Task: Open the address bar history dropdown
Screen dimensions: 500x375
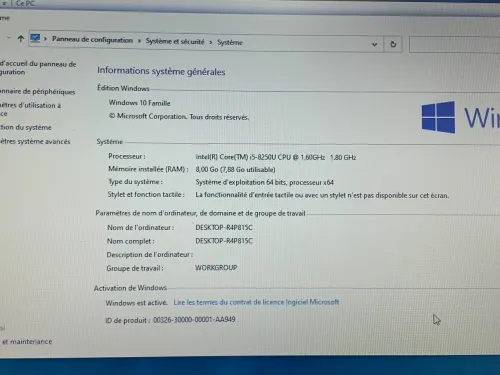Action: 374,44
